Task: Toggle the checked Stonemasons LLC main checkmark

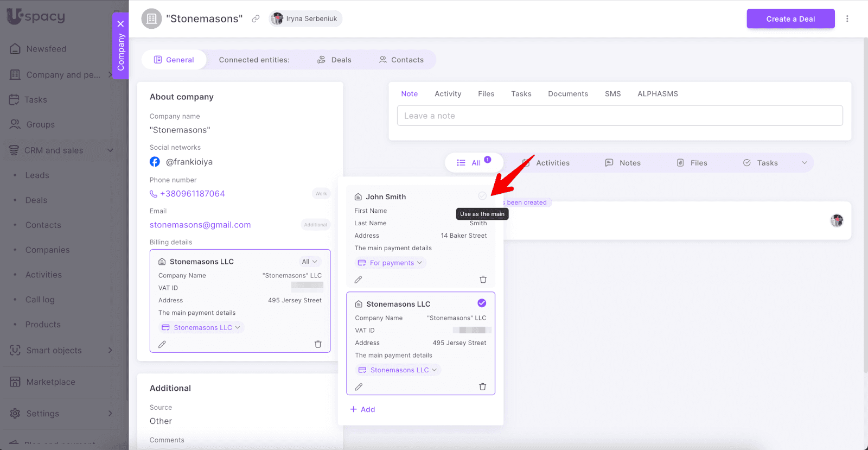Action: pos(482,303)
